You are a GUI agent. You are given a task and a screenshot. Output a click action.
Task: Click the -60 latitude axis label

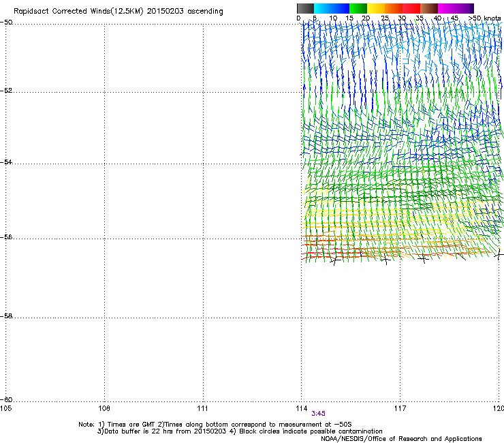click(x=6, y=399)
